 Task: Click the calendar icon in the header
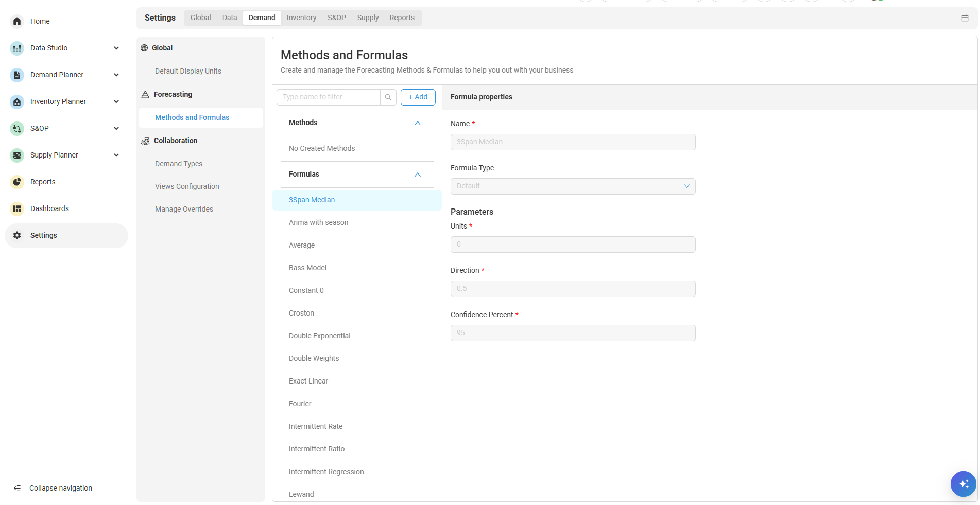(965, 18)
